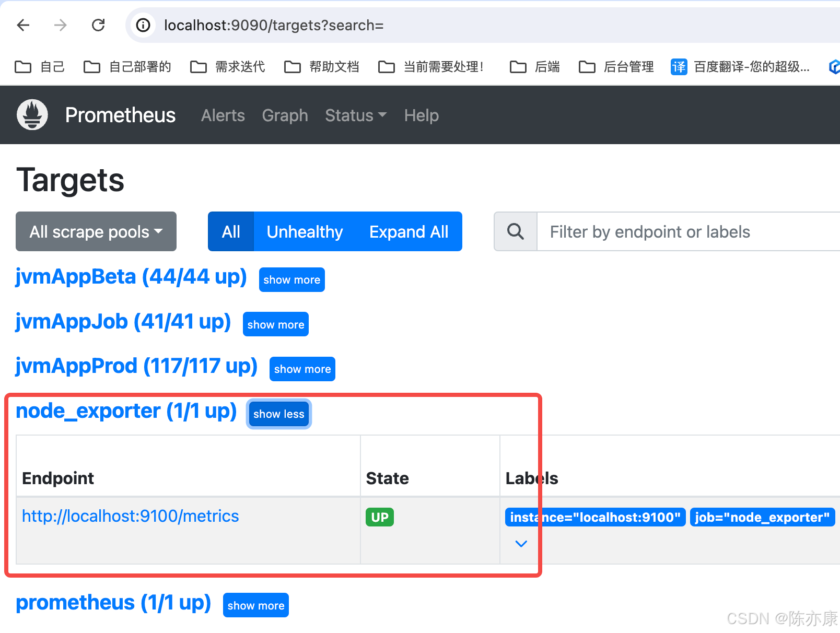Click the jvmAppJob (41/41 up) heading

point(123,322)
